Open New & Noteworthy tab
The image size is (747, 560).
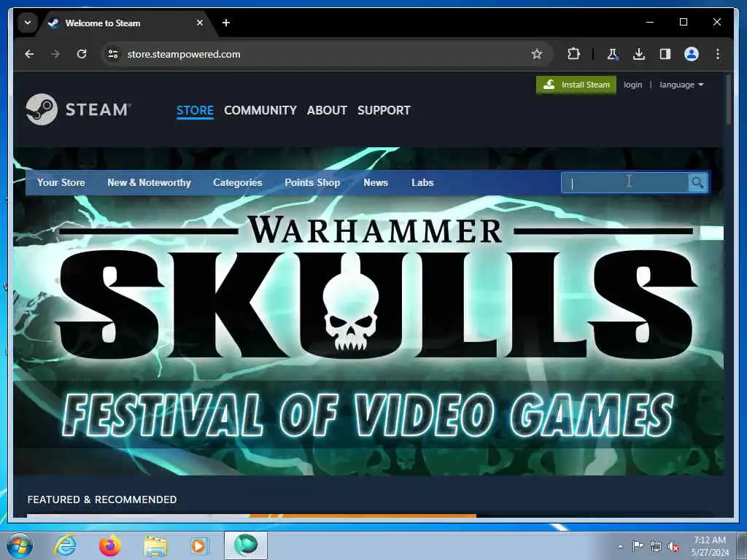[149, 183]
